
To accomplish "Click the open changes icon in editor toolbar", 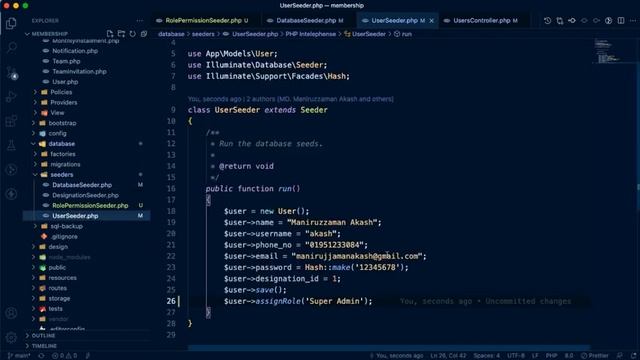I will click(x=560, y=20).
